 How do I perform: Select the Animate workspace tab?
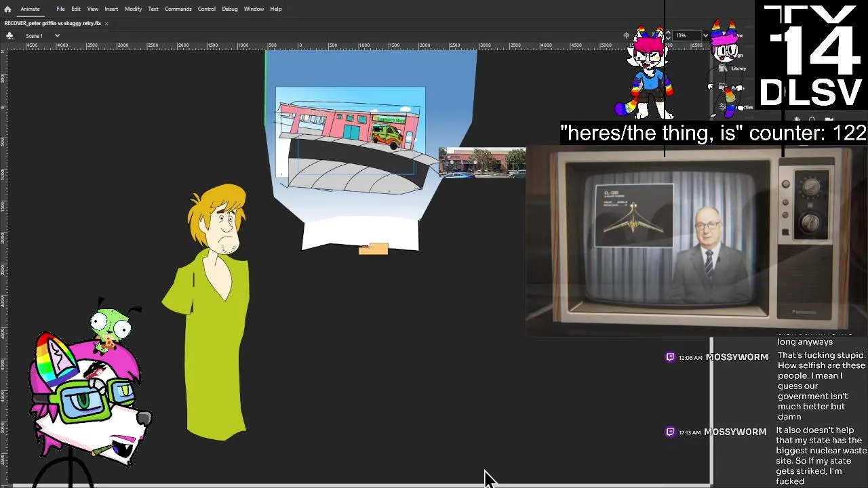coord(30,9)
